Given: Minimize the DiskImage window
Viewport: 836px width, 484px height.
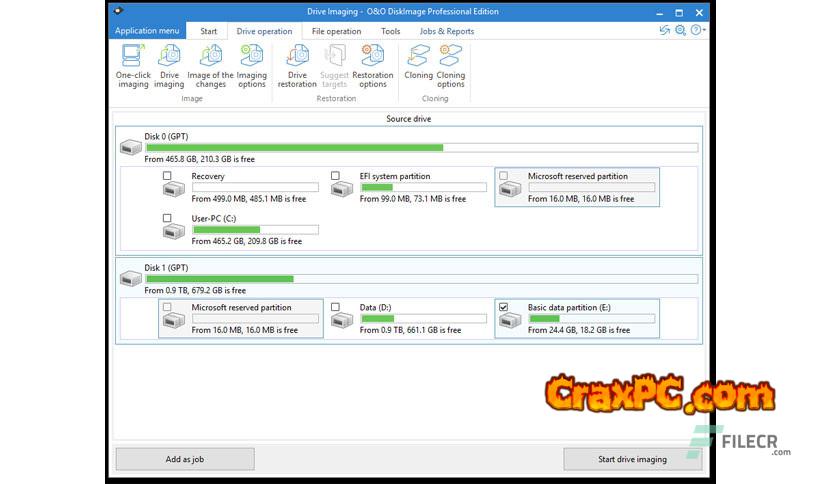Looking at the screenshot, I should click(660, 12).
